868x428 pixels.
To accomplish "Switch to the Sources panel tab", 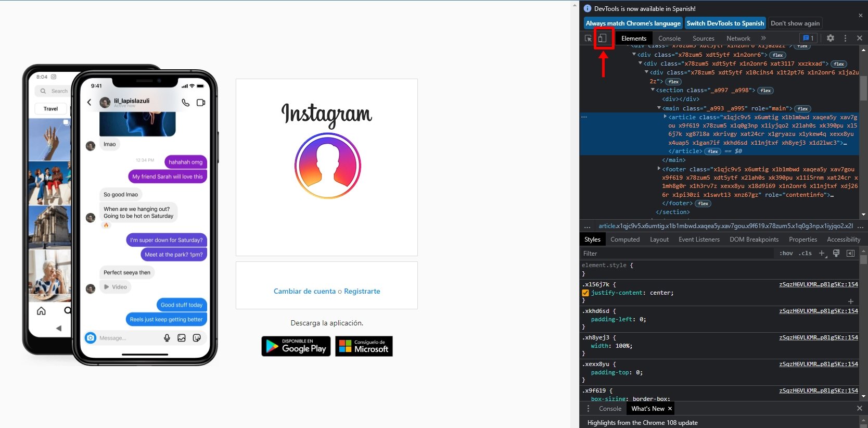I will click(x=704, y=39).
